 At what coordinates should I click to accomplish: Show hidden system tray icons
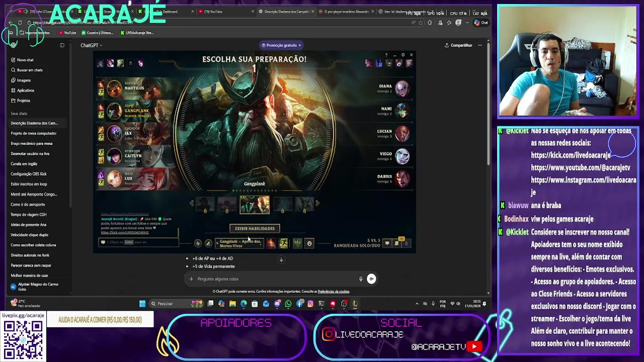417,304
